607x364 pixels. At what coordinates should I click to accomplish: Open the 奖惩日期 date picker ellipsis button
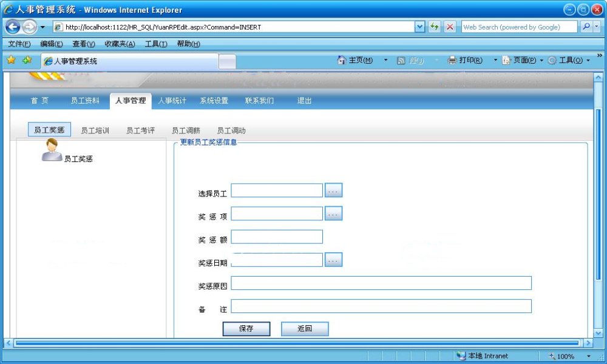(x=334, y=260)
